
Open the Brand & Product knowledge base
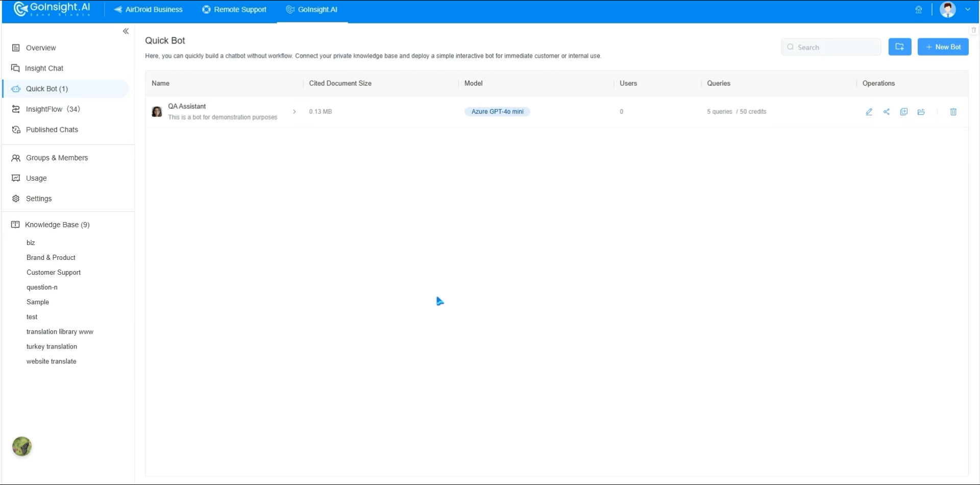pyautogui.click(x=51, y=258)
